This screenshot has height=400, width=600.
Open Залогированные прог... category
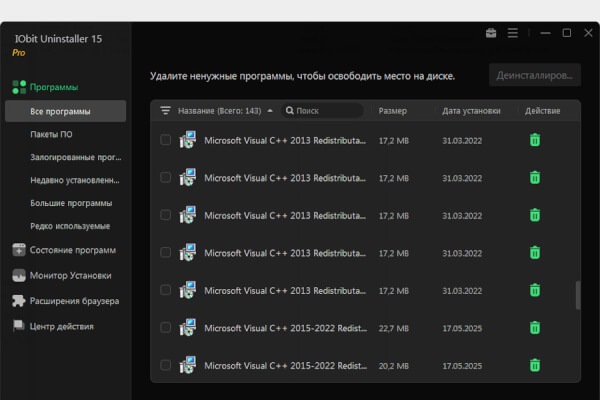[76, 157]
